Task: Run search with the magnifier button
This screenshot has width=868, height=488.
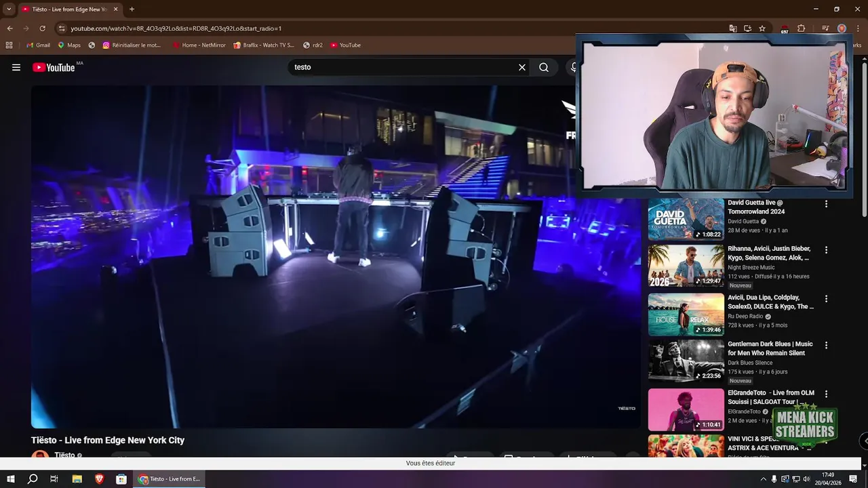Action: click(x=544, y=67)
